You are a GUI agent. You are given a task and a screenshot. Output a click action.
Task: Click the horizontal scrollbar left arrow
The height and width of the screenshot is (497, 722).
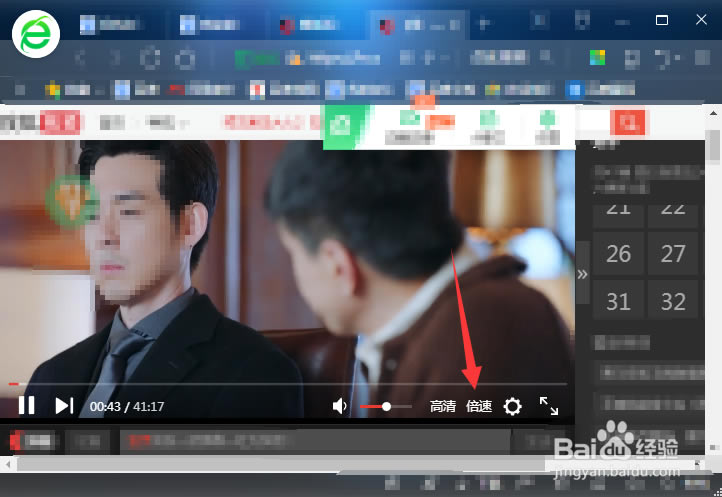coord(7,464)
